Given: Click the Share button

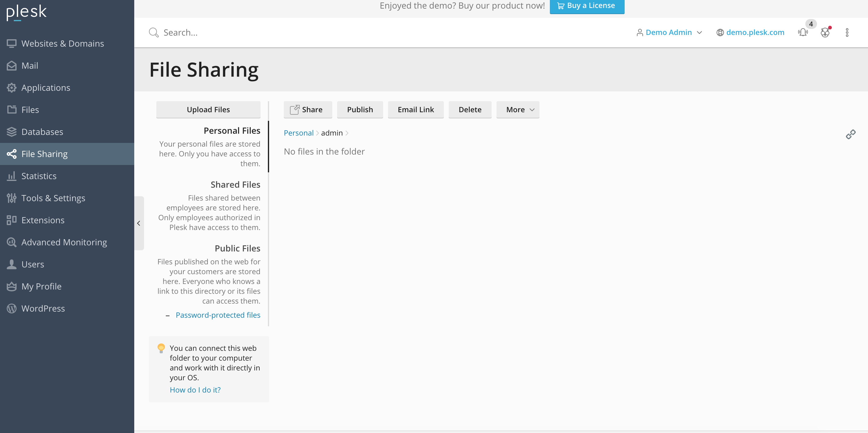Looking at the screenshot, I should tap(308, 109).
